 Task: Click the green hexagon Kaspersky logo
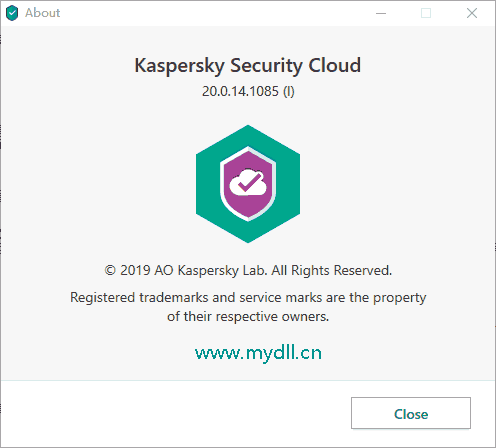[248, 184]
